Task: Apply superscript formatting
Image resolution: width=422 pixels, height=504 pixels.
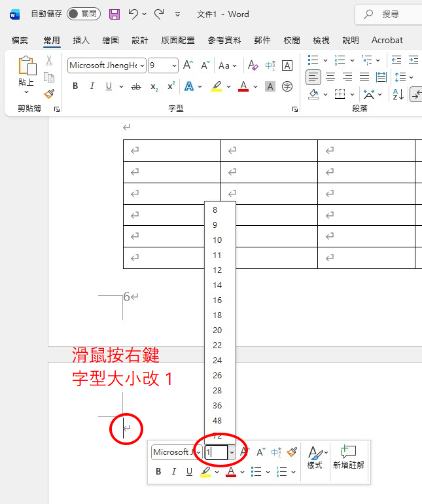Action: point(171,86)
